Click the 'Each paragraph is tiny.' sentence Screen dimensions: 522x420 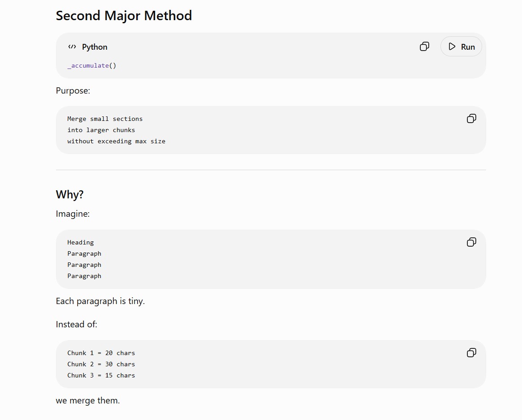pos(100,301)
